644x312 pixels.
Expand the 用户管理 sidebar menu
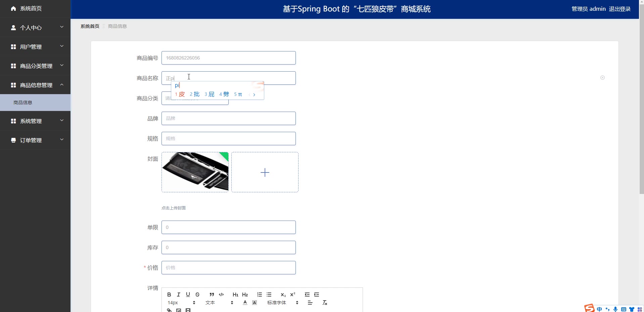click(35, 47)
